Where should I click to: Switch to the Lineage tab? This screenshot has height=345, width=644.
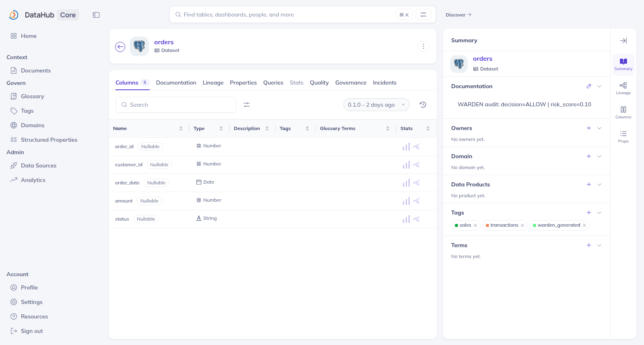coord(213,83)
